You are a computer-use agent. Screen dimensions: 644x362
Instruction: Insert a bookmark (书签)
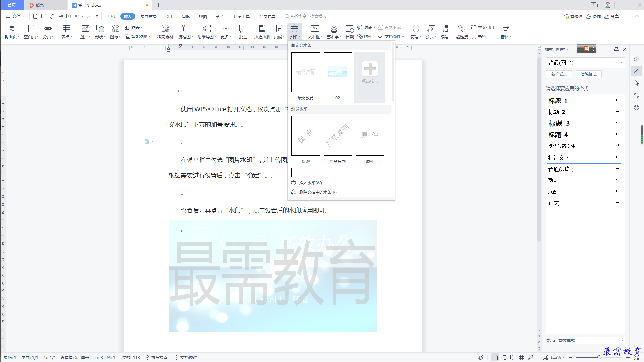pyautogui.click(x=479, y=36)
